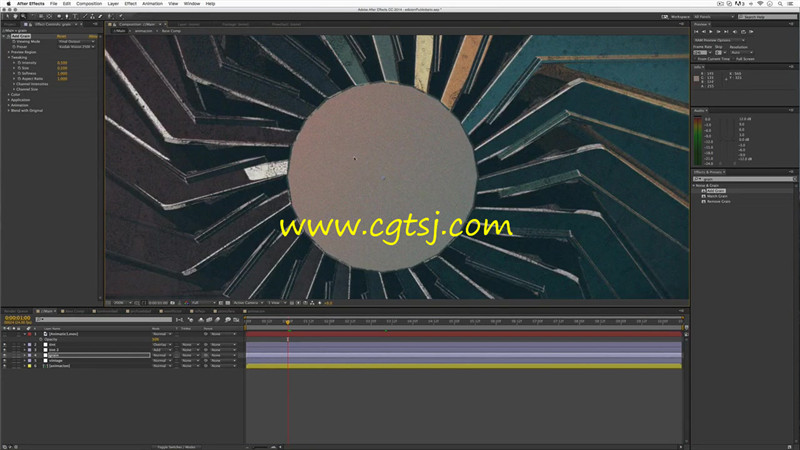Collapse the Tweaking group

tap(9, 57)
